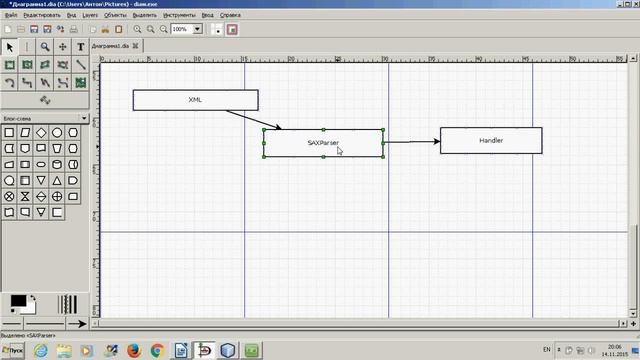Click the Save As toolbar icon
The image size is (640, 360).
tap(47, 29)
